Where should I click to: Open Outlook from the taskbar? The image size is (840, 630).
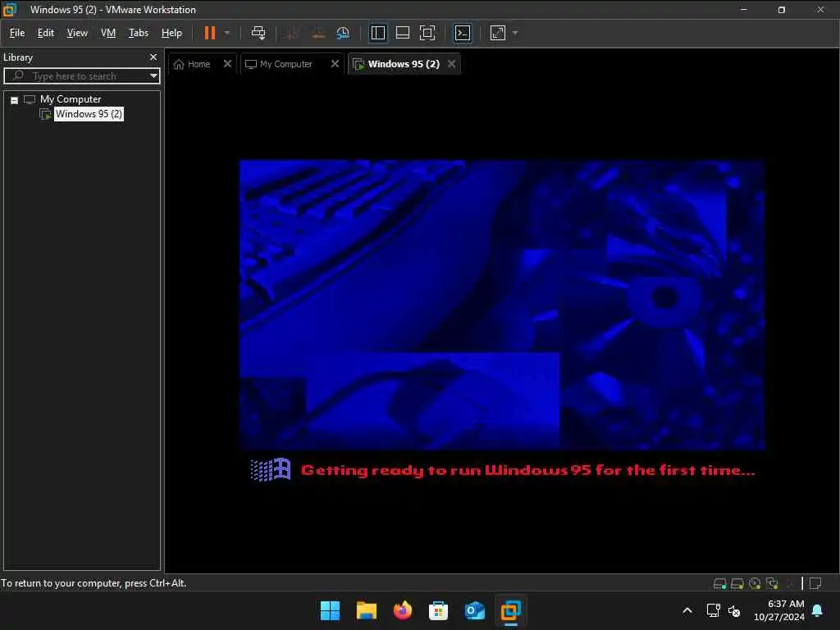475,610
